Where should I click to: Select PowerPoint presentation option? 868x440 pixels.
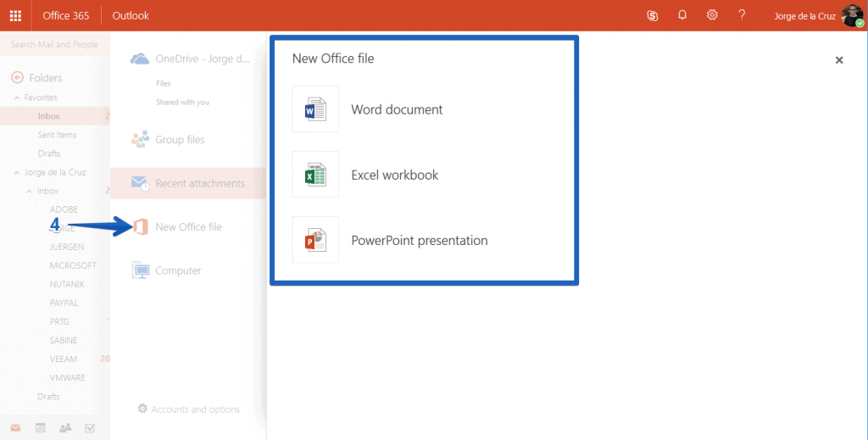pyautogui.click(x=420, y=240)
